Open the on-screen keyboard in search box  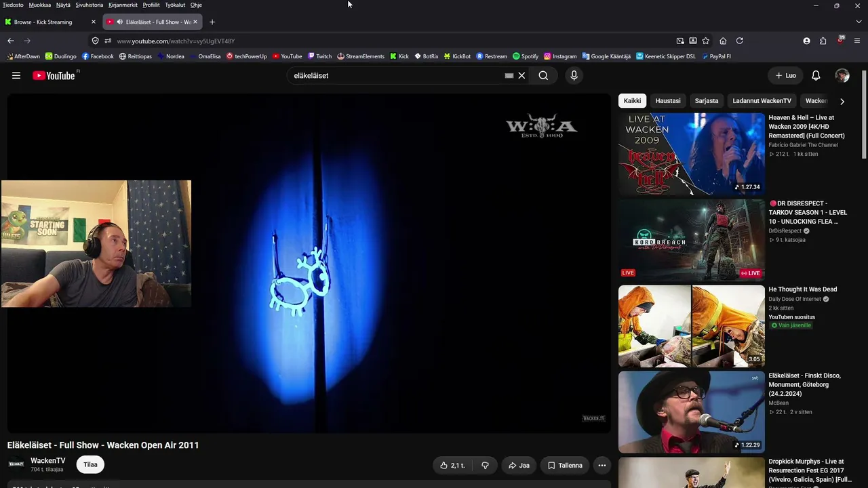point(509,75)
